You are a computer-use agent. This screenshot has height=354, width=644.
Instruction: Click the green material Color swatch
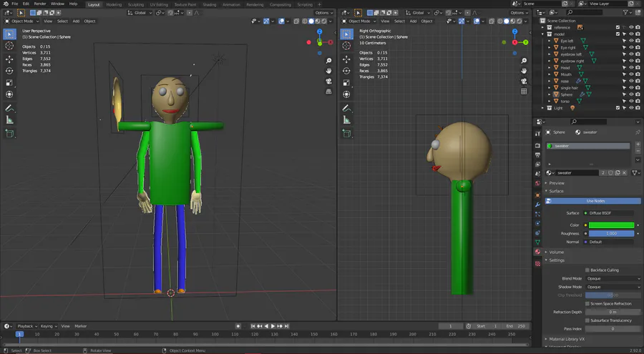pyautogui.click(x=611, y=225)
